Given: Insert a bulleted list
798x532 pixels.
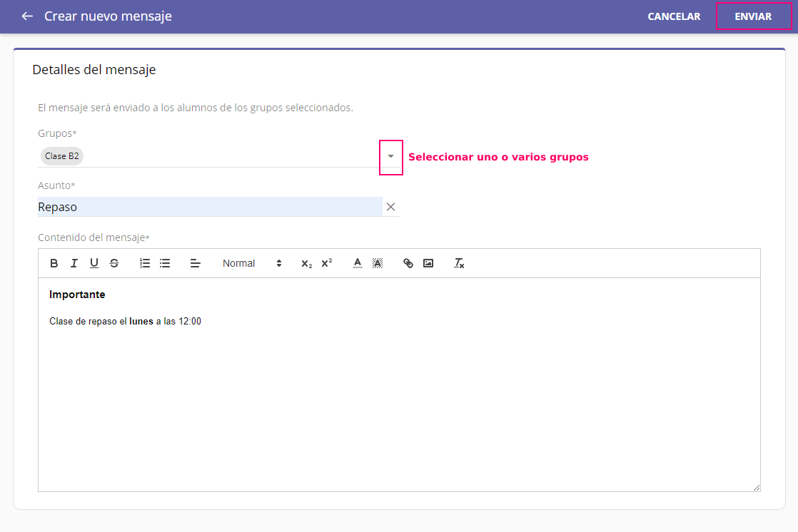Looking at the screenshot, I should (165, 263).
